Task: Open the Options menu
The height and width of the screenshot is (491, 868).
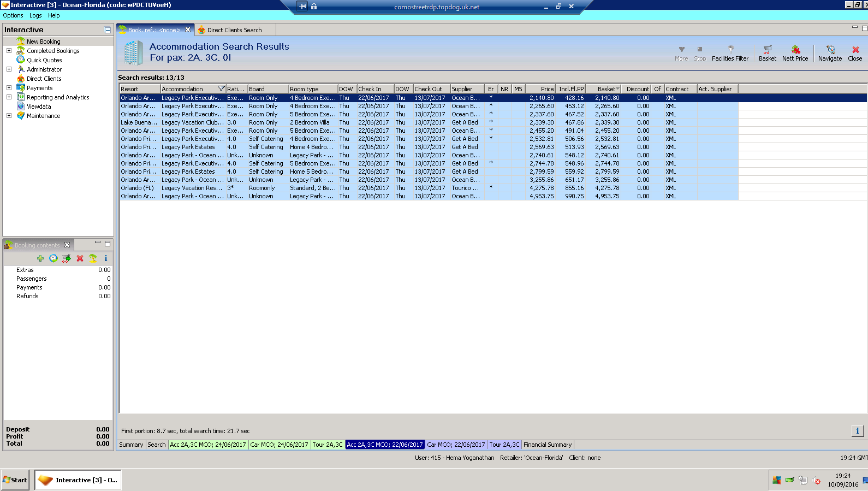Action: pos(13,15)
